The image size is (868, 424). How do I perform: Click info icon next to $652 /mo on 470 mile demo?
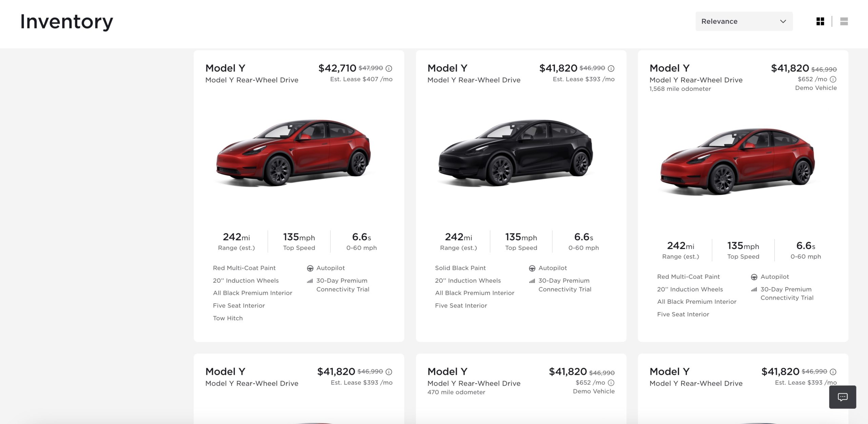click(x=611, y=383)
